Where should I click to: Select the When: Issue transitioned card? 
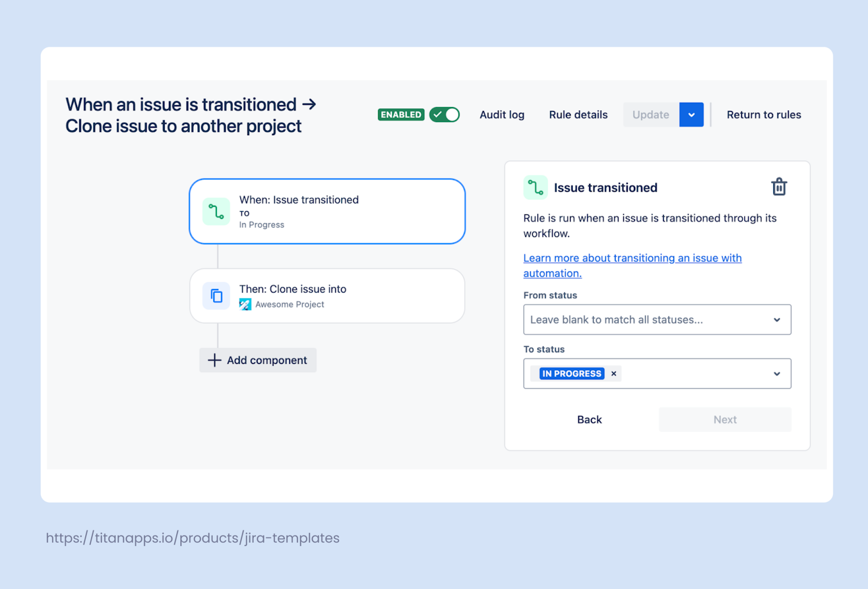click(x=327, y=211)
